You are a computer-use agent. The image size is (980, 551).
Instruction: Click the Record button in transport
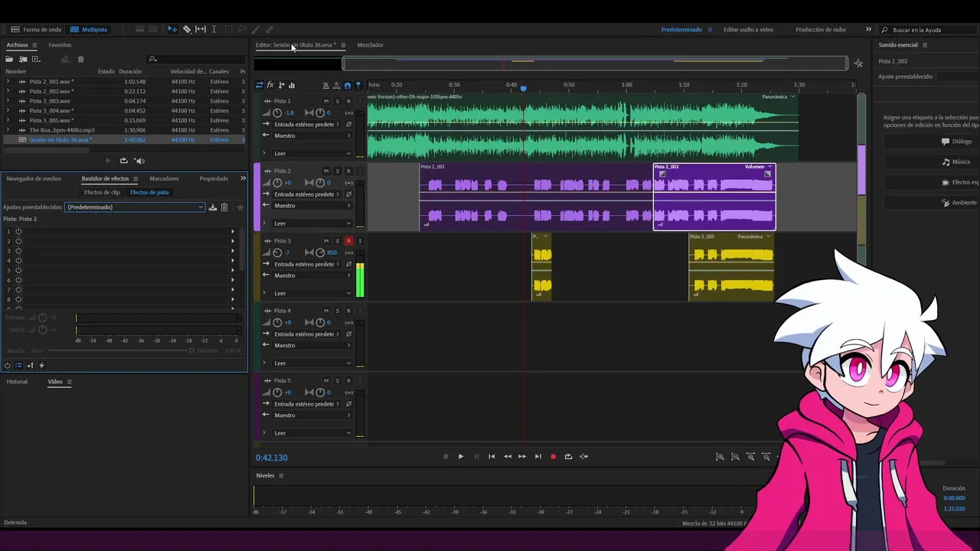(553, 457)
